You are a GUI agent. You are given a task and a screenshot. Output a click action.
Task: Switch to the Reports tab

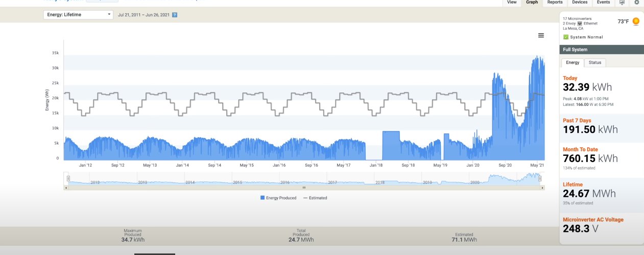[x=555, y=3]
